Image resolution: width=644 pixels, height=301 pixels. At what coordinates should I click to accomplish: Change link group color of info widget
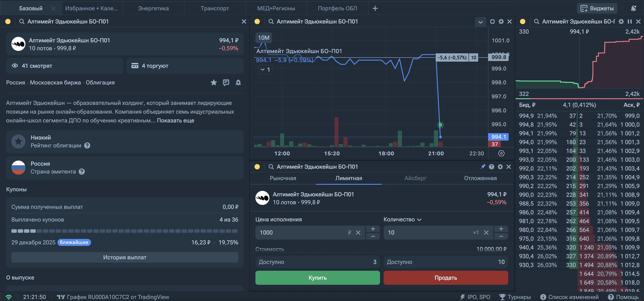click(x=8, y=21)
